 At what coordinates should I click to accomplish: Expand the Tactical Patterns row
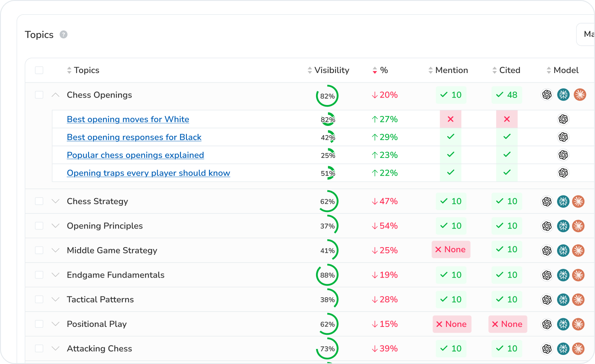coord(56,300)
